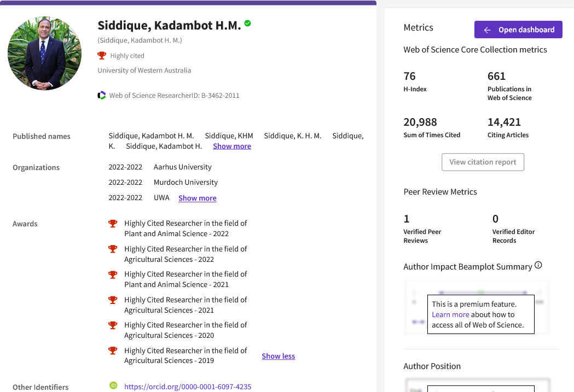Image resolution: width=574 pixels, height=392 pixels.
Task: Click the Highly cited trophy icon
Action: click(x=102, y=56)
